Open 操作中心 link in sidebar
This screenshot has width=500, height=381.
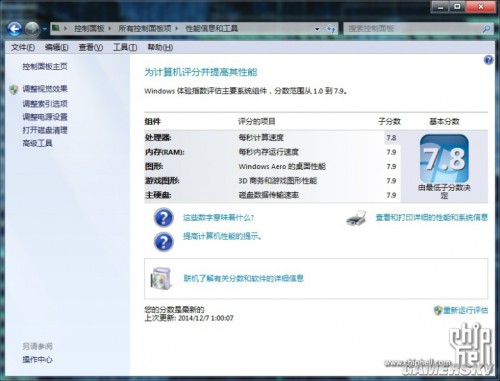pos(37,360)
